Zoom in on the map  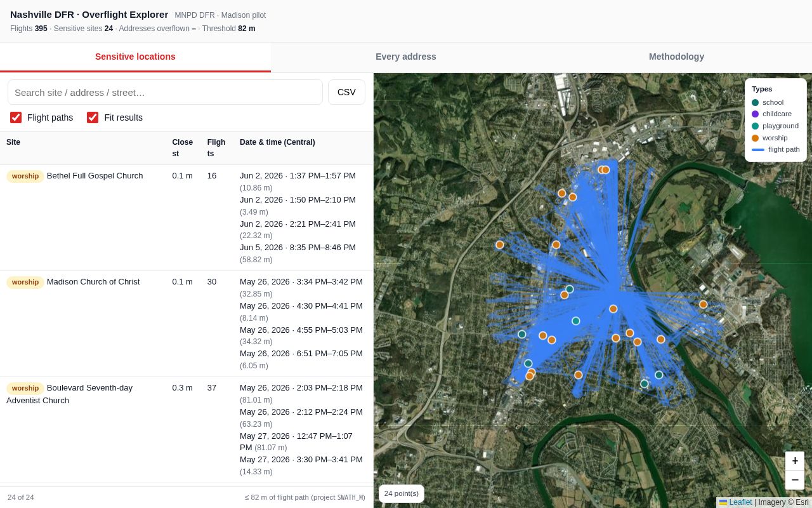tap(795, 461)
